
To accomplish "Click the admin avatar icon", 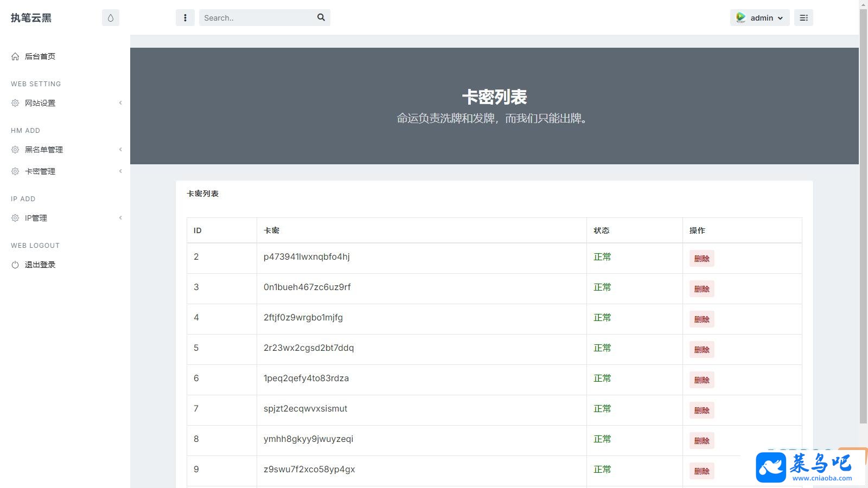I will [x=741, y=18].
